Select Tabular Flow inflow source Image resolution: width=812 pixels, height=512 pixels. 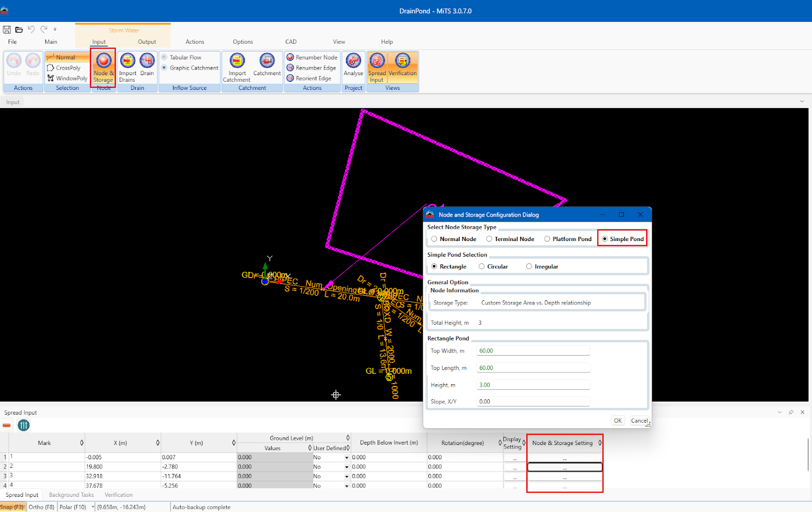tap(181, 57)
